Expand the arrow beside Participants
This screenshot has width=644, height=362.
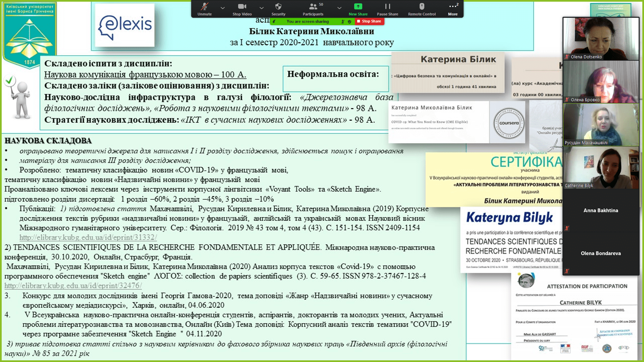tap(339, 8)
